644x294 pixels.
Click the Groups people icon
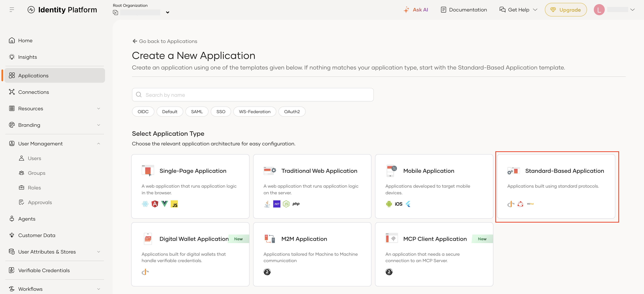(22, 173)
